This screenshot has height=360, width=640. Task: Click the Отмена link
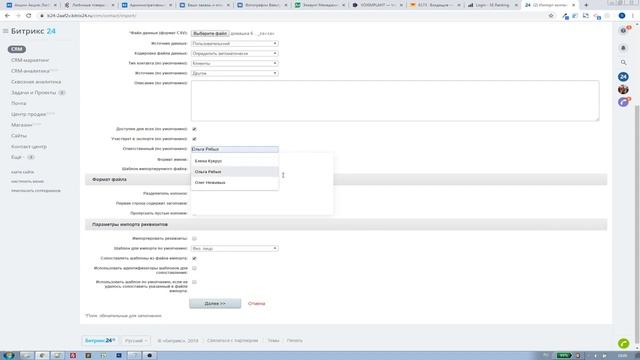point(256,304)
